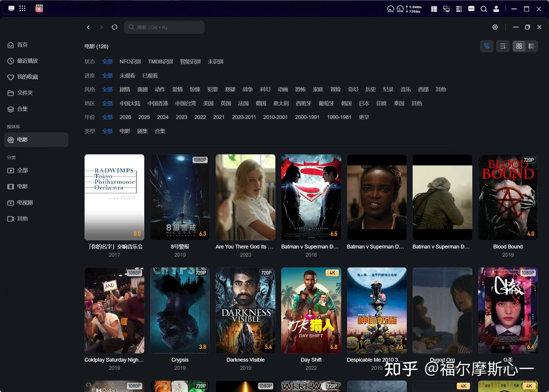Image resolution: width=549 pixels, height=392 pixels.
Task: Focus the 搜索 (Ctrl + K) search box
Action: coord(164,27)
